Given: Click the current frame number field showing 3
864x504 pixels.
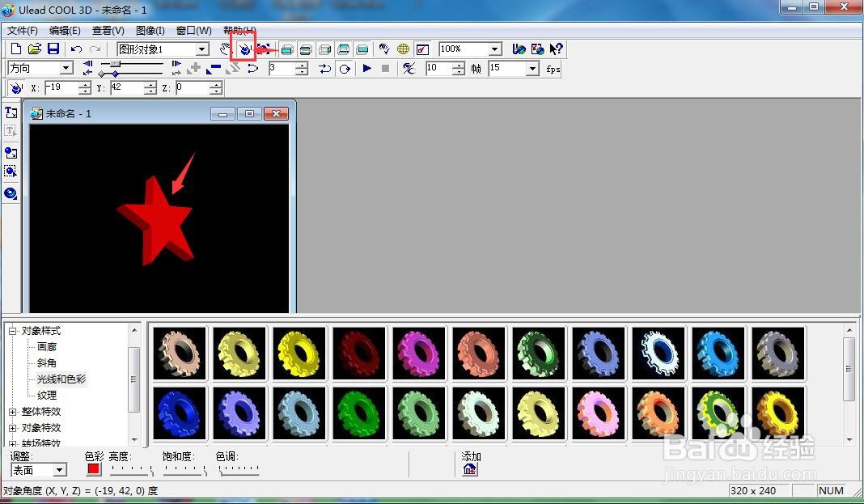Looking at the screenshot, I should click(x=282, y=68).
